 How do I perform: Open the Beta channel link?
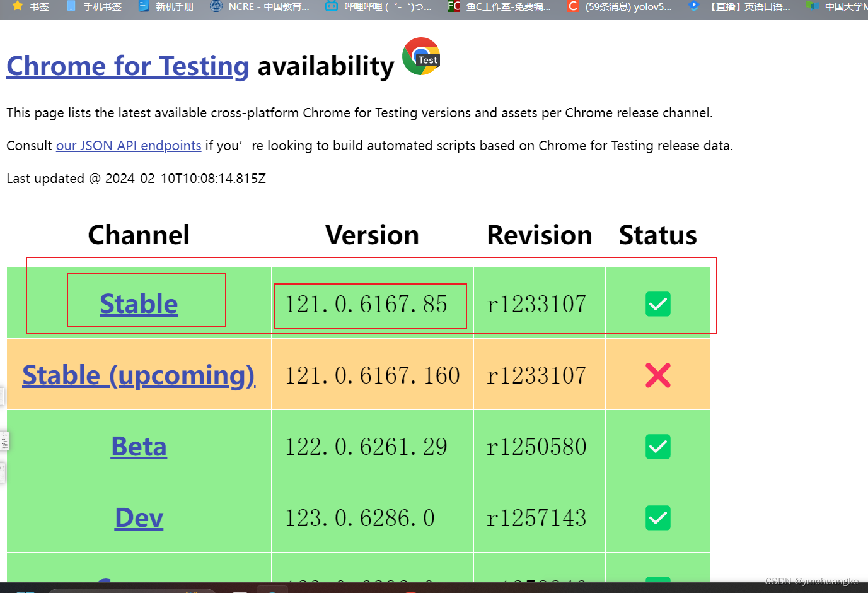click(139, 447)
